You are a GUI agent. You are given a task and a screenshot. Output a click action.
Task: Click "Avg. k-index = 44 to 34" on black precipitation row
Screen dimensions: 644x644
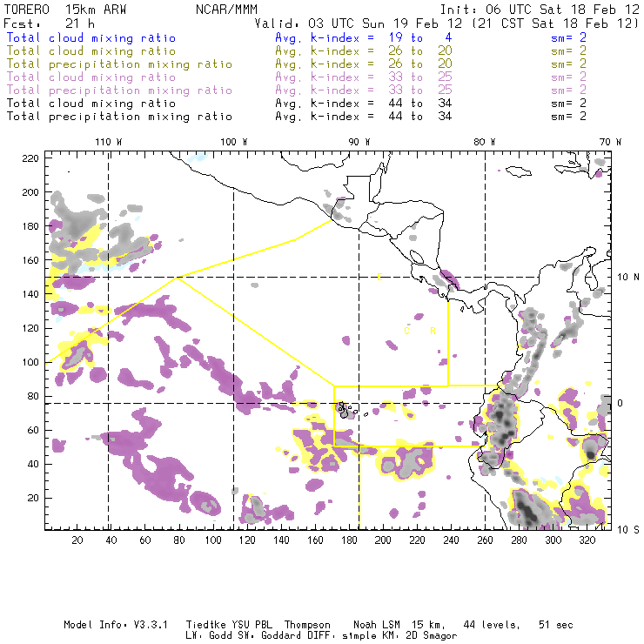tap(364, 117)
